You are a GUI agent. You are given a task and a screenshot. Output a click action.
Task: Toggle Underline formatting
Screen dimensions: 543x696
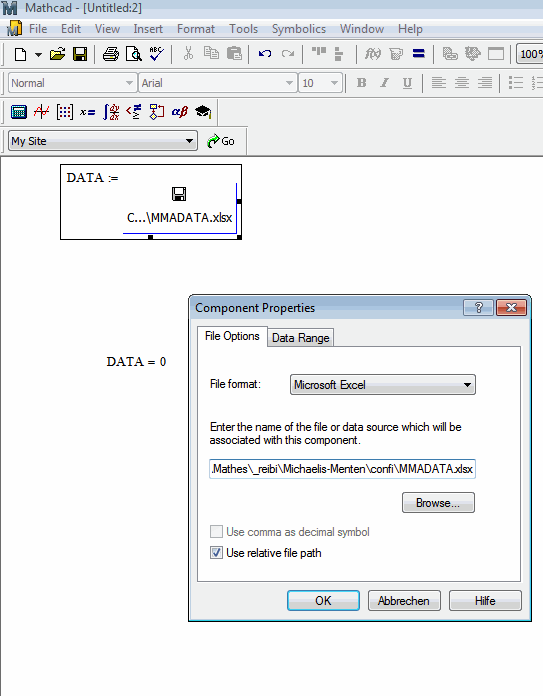(x=407, y=83)
